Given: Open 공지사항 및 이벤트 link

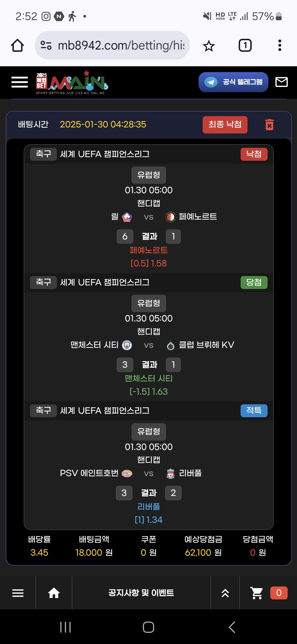Looking at the screenshot, I should point(141,593).
